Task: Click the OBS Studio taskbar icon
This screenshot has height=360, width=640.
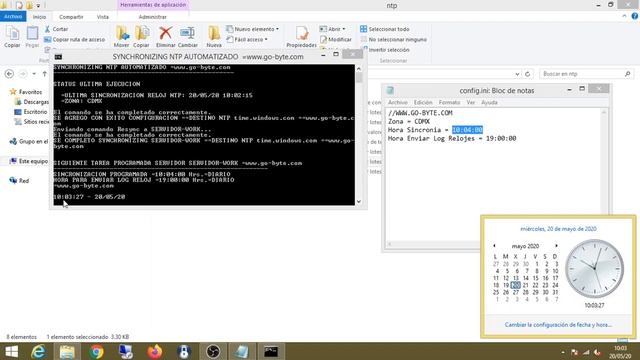Action: point(213,351)
